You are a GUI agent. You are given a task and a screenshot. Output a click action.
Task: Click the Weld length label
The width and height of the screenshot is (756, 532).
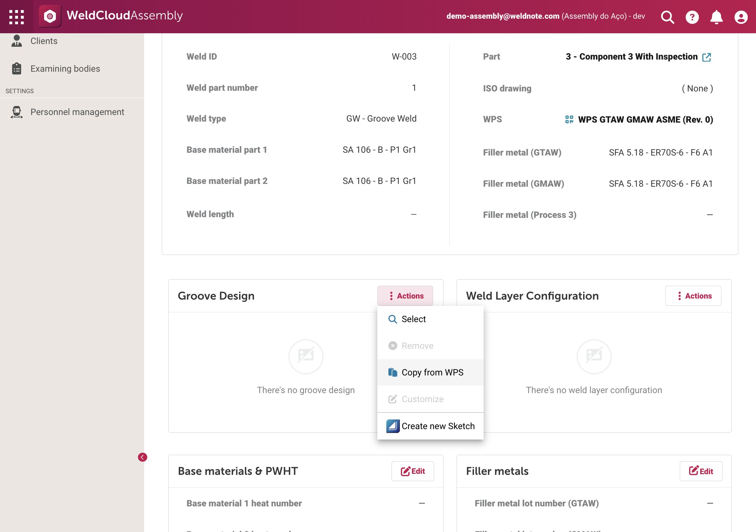coord(210,214)
